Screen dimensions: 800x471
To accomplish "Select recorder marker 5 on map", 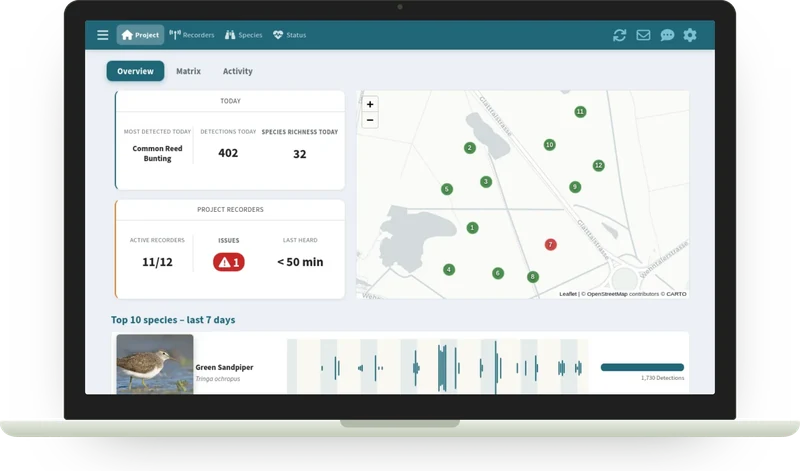I will (x=447, y=189).
